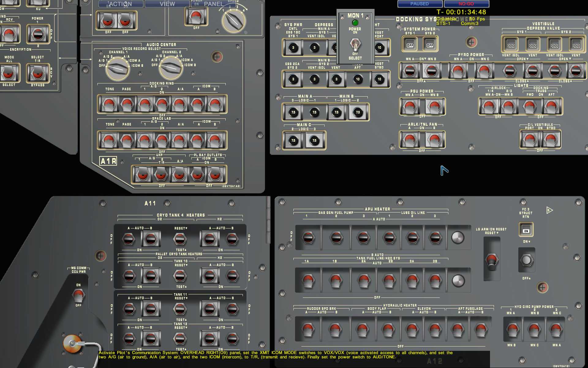Image resolution: width=588 pixels, height=368 pixels.
Task: Turn the Channel 2 voice record rotary knob
Action: point(171,68)
